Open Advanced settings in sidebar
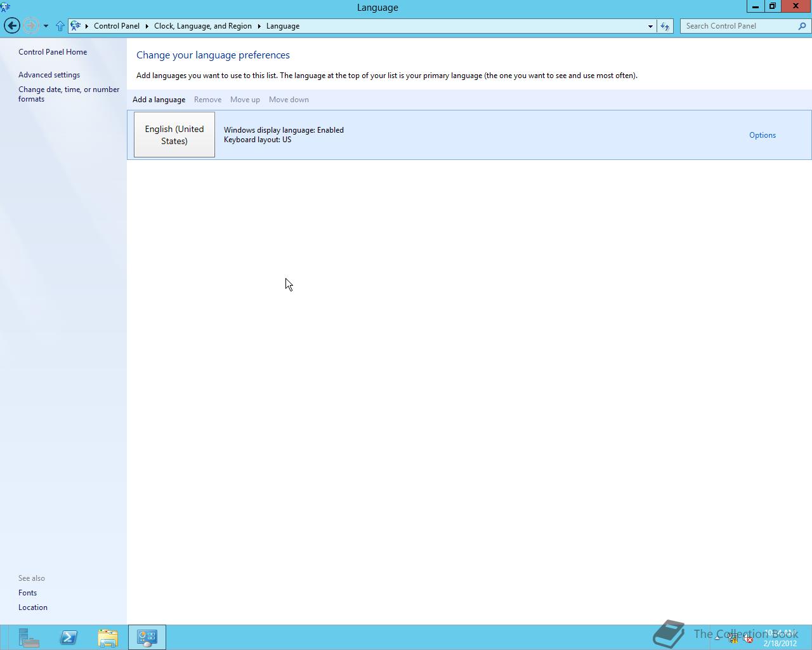Image resolution: width=812 pixels, height=650 pixels. 49,75
